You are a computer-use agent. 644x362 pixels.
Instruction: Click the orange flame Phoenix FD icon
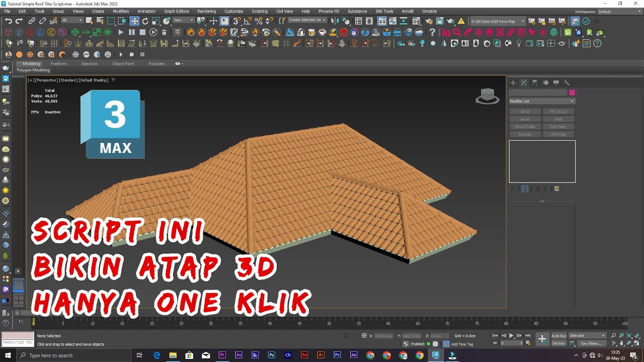[191, 32]
